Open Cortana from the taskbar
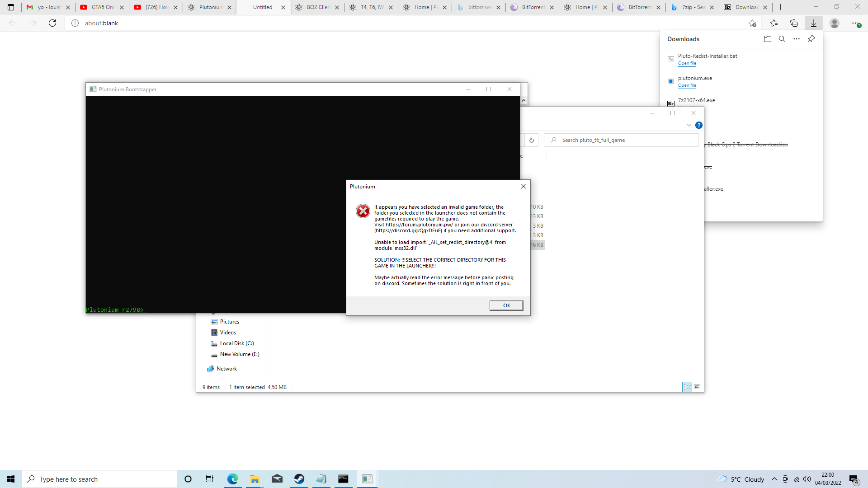 tap(188, 479)
